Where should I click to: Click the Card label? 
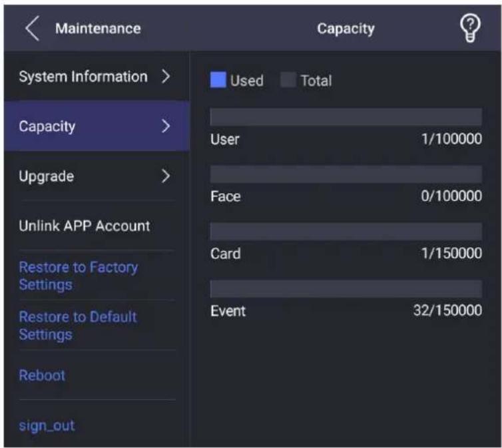click(x=226, y=254)
